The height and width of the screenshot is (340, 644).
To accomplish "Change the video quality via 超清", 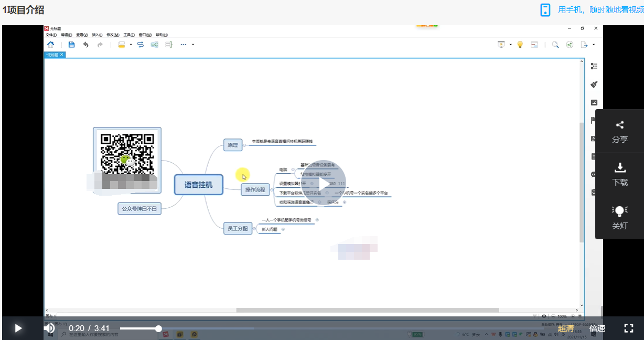I will pyautogui.click(x=565, y=328).
